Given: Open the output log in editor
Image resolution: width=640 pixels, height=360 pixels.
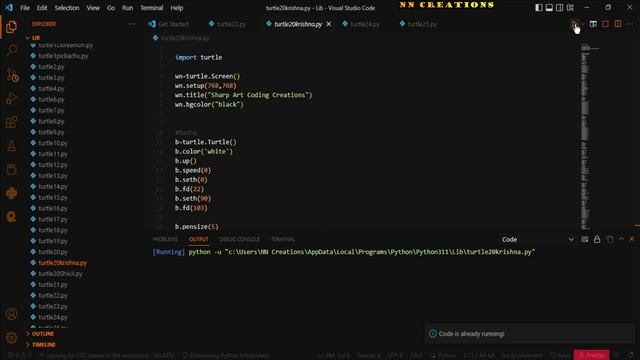Looking at the screenshot, I should [610, 239].
